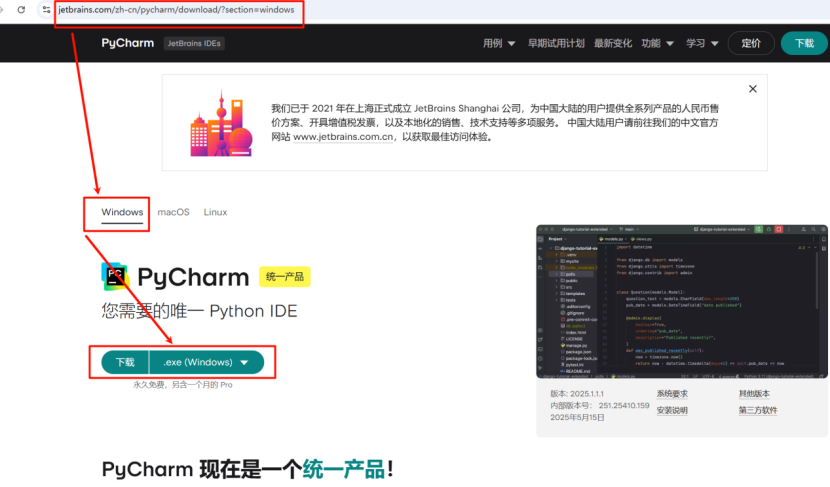This screenshot has width=830, height=487.
Task: Click the PyCharm 现在是一个统一产品 heading
Action: click(247, 470)
